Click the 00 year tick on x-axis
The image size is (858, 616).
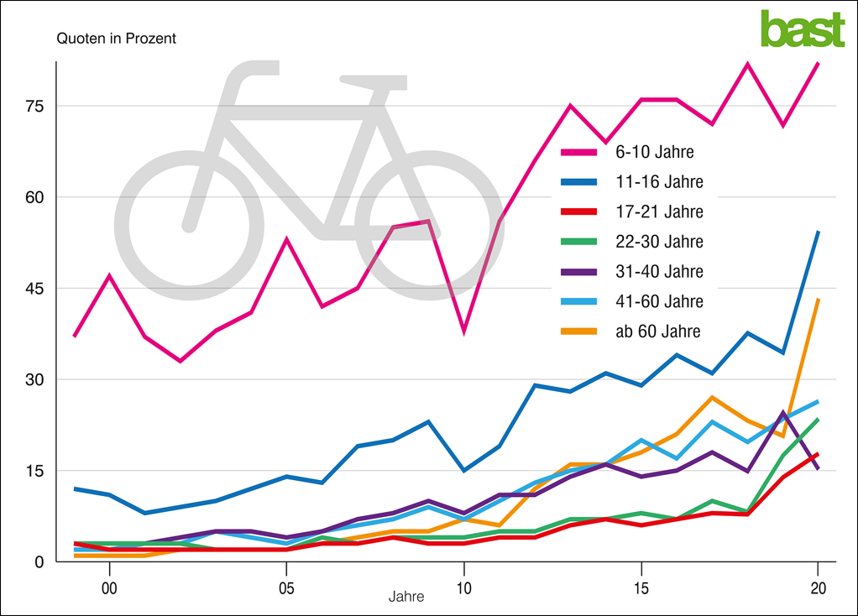tap(109, 588)
